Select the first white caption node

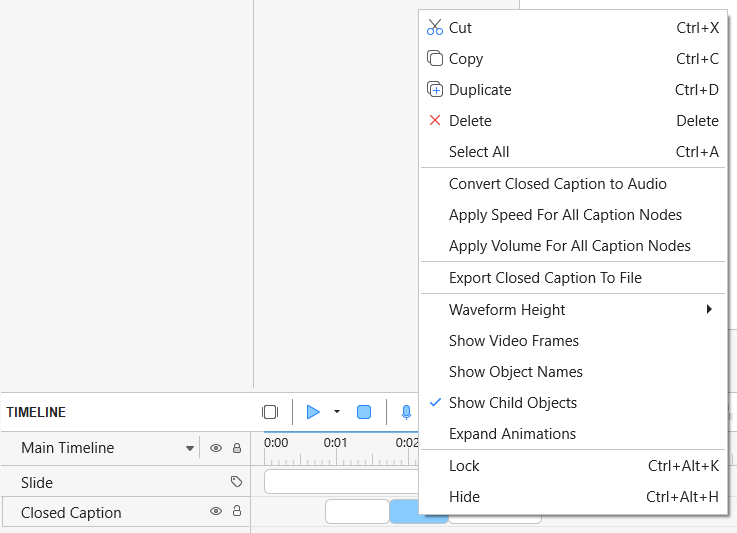[x=357, y=511]
